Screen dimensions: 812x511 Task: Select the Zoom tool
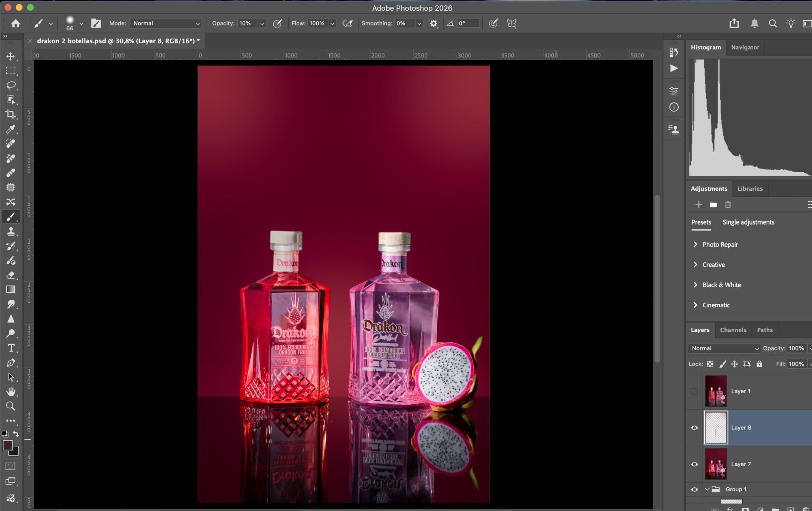11,406
